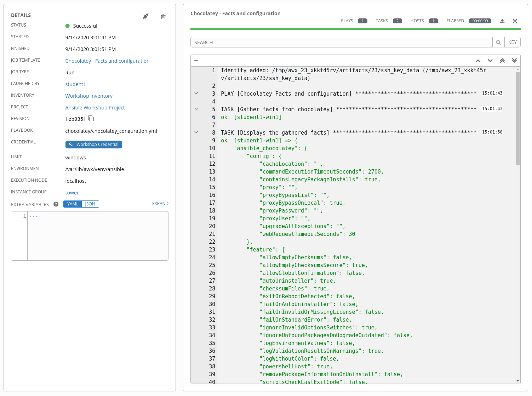Click the KEY button
Screen dimensions: 532x396
tap(512, 43)
